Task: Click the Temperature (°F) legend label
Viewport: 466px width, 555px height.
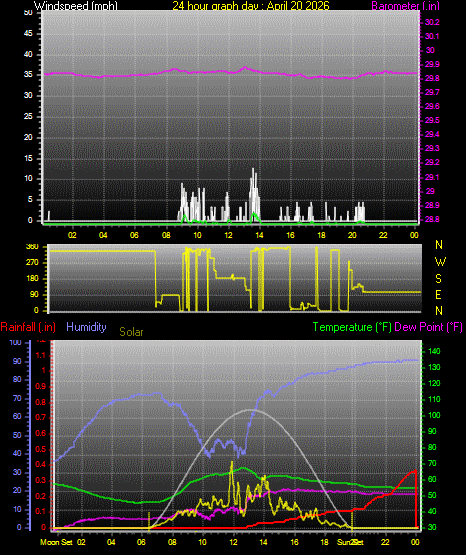Action: point(352,327)
